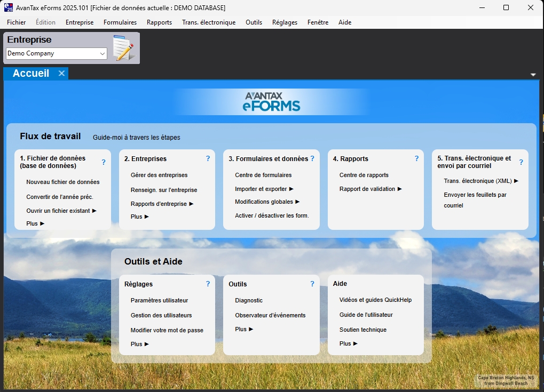
Task: Open help question mark for 4. Rapports
Action: tap(416, 158)
